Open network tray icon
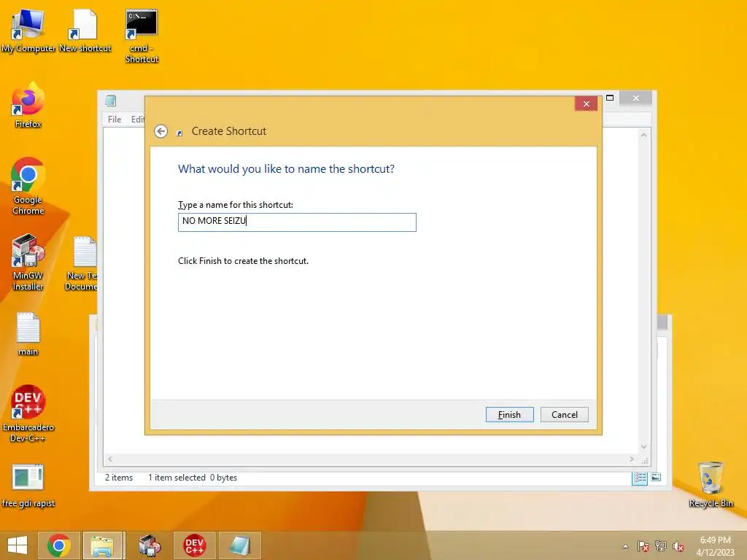Screen dimensions: 747x560 tap(661, 546)
